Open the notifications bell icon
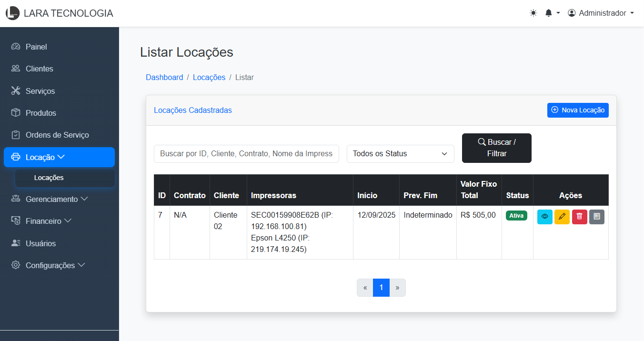Viewport: 644px width, 341px height. click(x=552, y=13)
